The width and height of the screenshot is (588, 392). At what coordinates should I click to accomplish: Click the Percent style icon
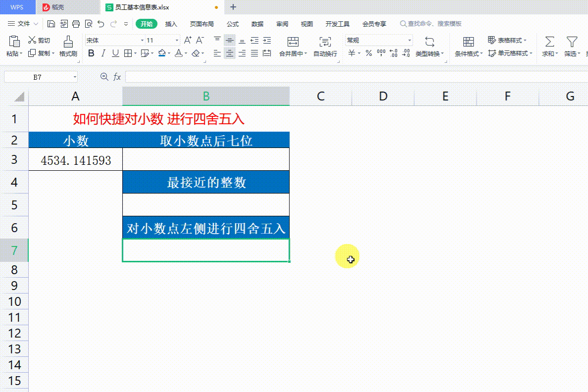(x=369, y=53)
